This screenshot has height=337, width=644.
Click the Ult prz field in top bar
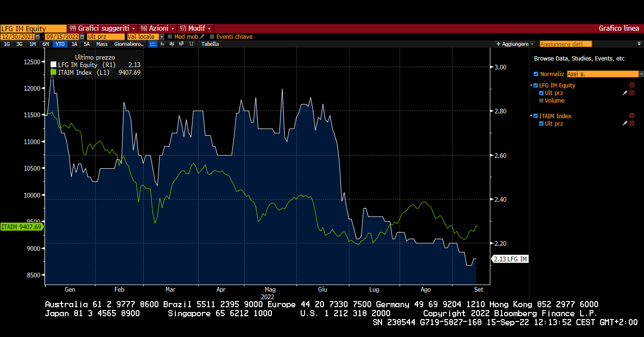(x=106, y=36)
